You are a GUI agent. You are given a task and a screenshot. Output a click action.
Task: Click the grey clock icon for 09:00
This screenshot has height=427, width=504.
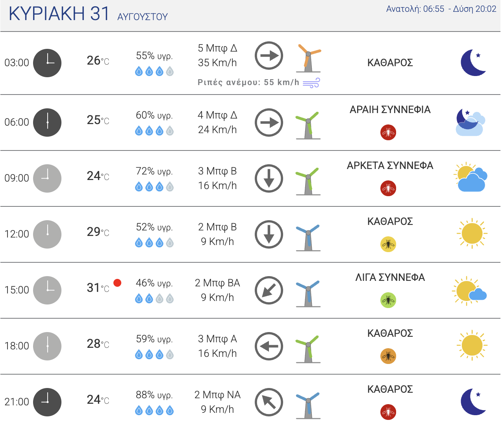point(47,178)
